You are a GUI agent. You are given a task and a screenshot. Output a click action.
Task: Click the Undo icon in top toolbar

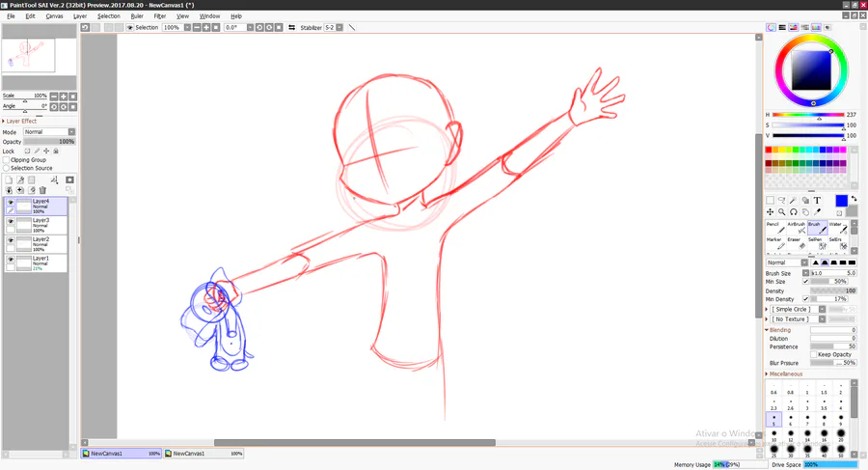[x=85, y=27]
